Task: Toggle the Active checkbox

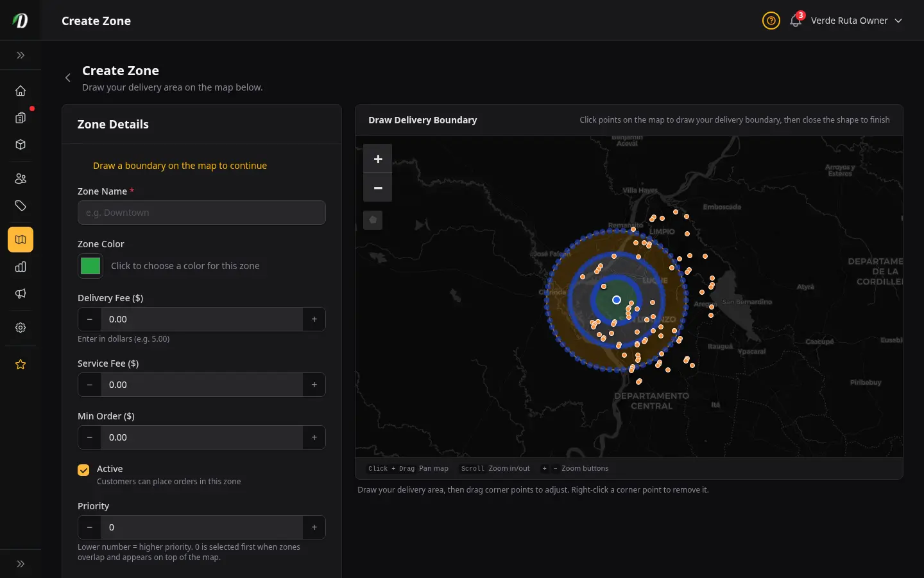Action: pos(83,470)
